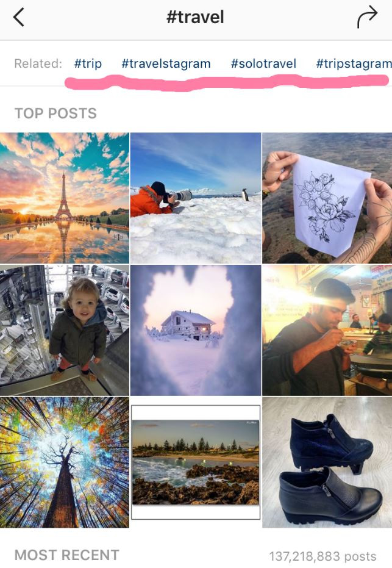View the blue ankle boots post

(327, 462)
